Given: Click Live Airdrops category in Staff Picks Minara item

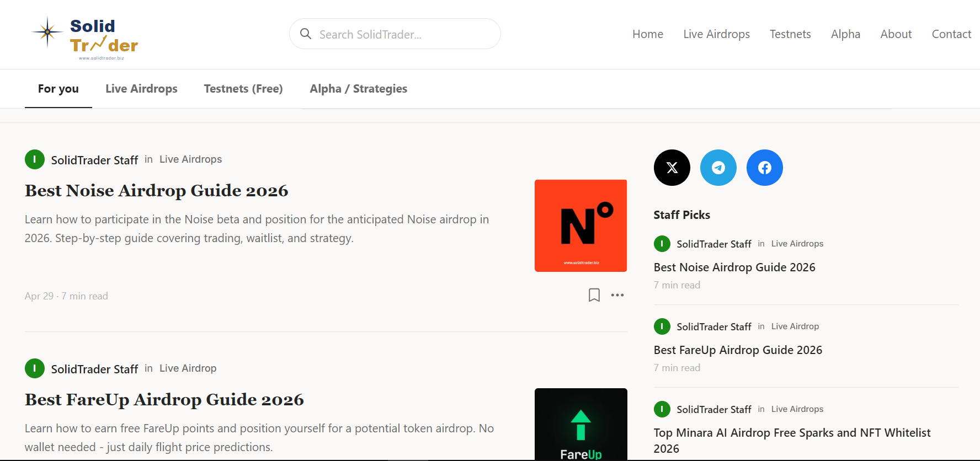Looking at the screenshot, I should [797, 409].
